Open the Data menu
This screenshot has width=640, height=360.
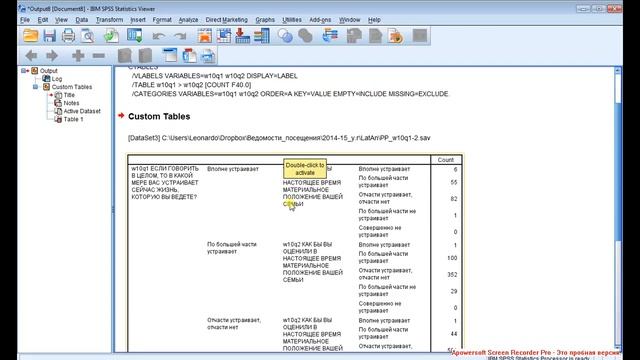tap(82, 20)
